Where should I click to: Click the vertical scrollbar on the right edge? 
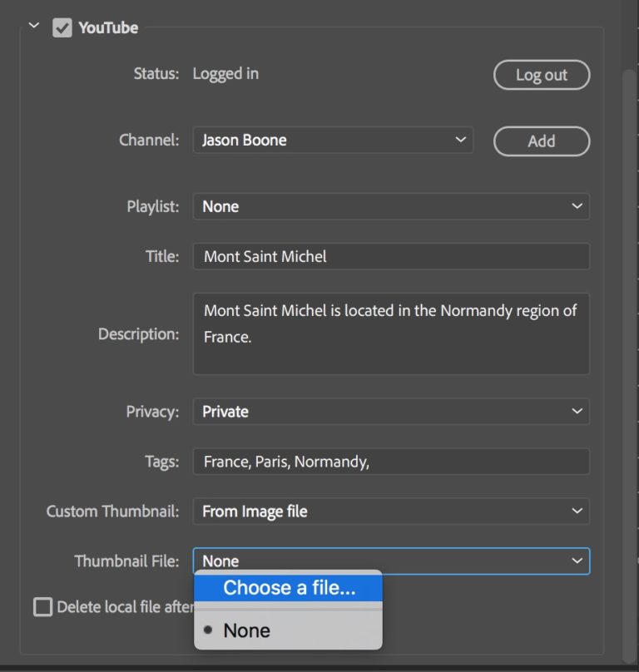pyautogui.click(x=630, y=333)
